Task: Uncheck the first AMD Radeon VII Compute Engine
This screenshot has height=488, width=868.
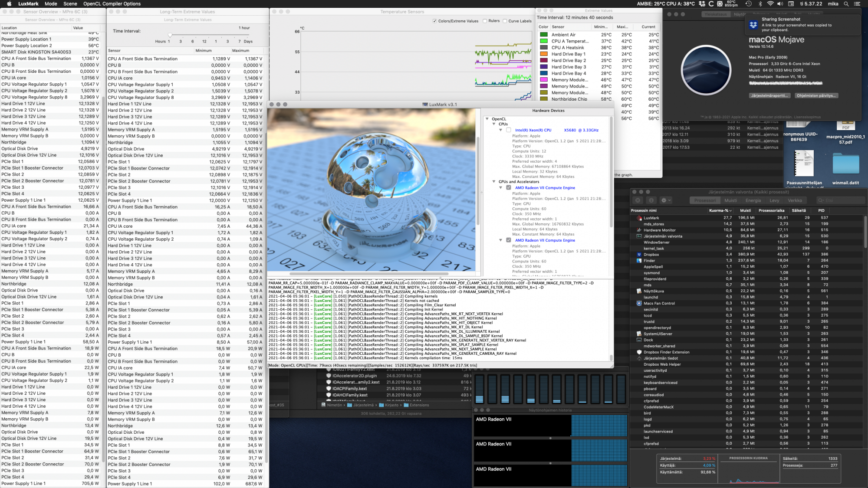Action: pyautogui.click(x=508, y=188)
